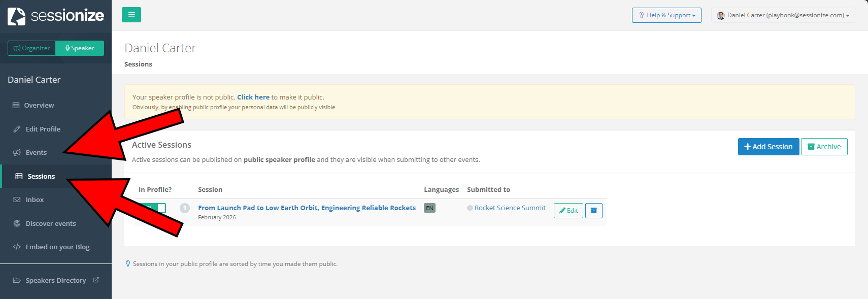Click the Archive button
The height and width of the screenshot is (299, 868).
point(824,147)
